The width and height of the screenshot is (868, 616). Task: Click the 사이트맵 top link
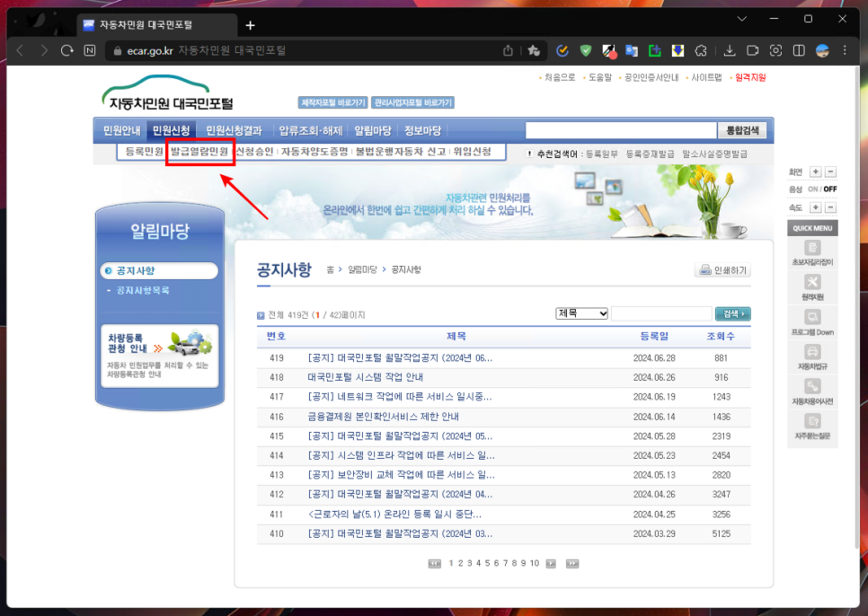[x=706, y=78]
